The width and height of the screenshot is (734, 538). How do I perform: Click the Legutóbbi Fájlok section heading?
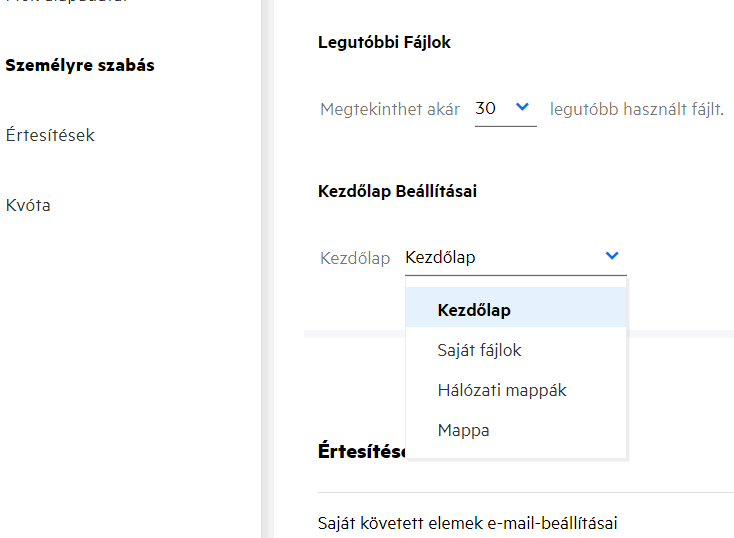tap(385, 42)
